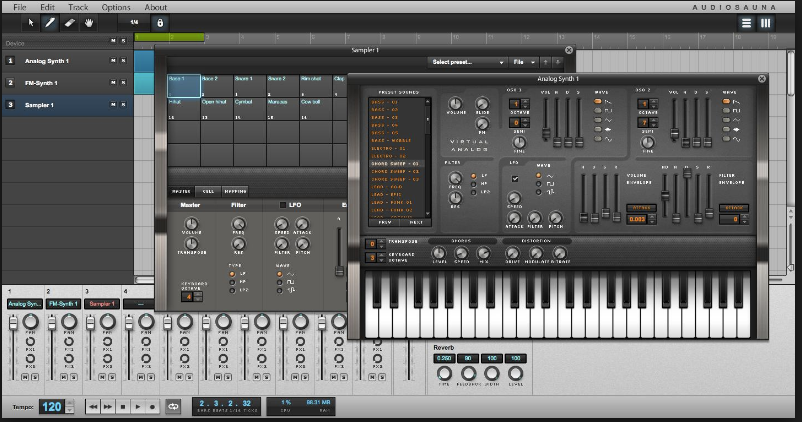Select Analog Synth LFO square wave
Image resolution: width=802 pixels, height=422 pixels.
coord(539,184)
